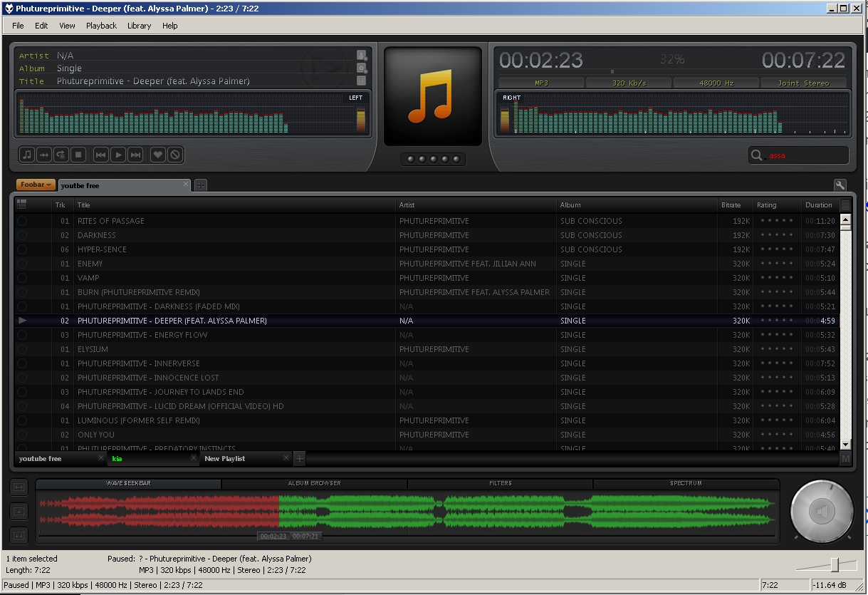The width and height of the screenshot is (868, 595).
Task: Skip to the previous track
Action: (101, 155)
